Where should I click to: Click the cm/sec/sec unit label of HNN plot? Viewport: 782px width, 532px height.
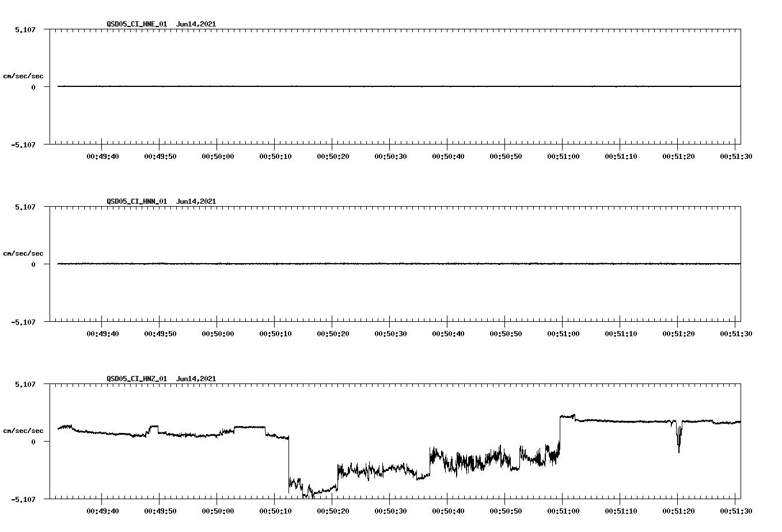click(24, 253)
